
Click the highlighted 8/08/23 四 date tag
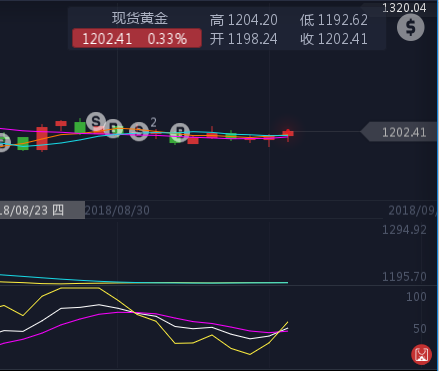coord(42,210)
